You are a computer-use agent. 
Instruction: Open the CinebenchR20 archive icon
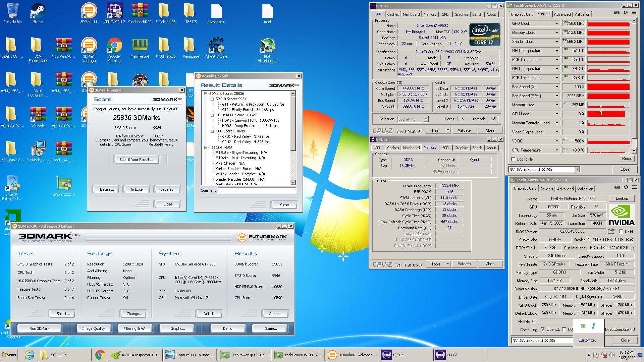coord(140,13)
